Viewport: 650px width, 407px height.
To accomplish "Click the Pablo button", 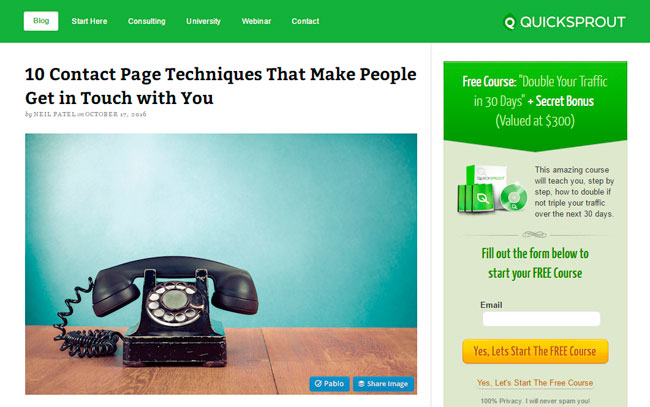I will click(x=329, y=384).
